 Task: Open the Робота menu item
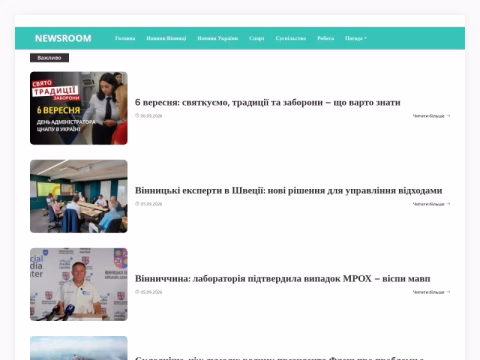coord(326,38)
